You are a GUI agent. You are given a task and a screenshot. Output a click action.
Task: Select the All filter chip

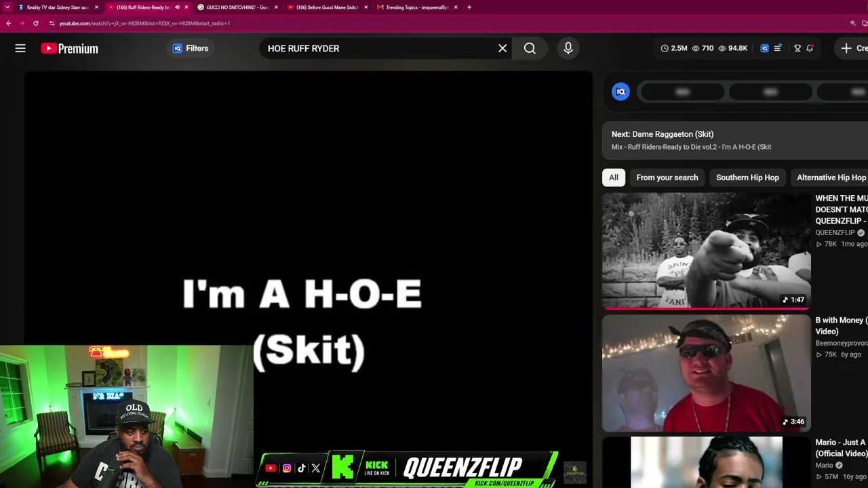click(613, 178)
